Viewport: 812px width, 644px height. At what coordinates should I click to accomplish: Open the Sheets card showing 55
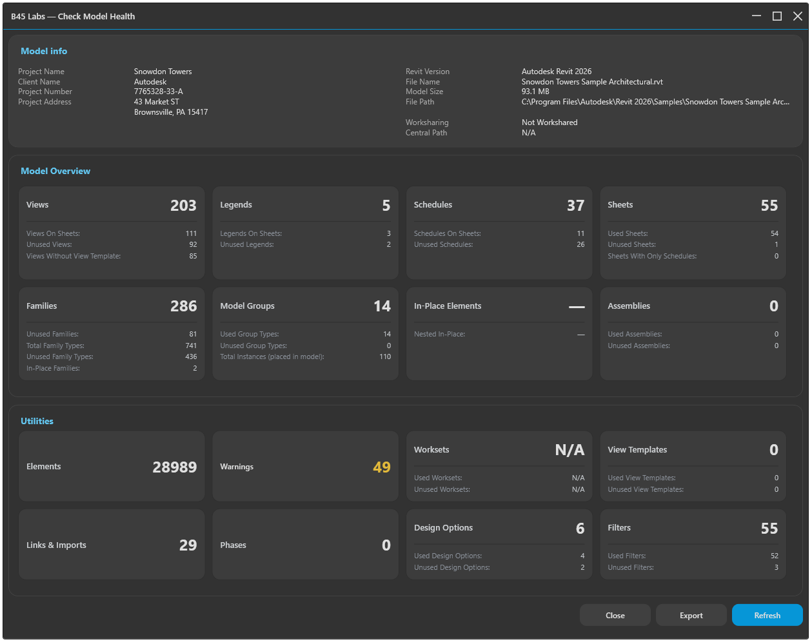693,233
